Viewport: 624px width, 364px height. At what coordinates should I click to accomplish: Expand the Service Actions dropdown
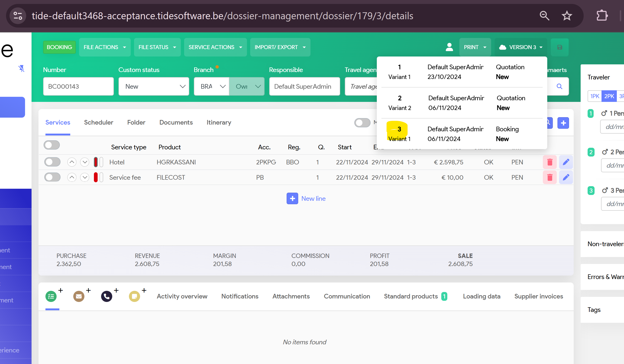[x=215, y=47]
